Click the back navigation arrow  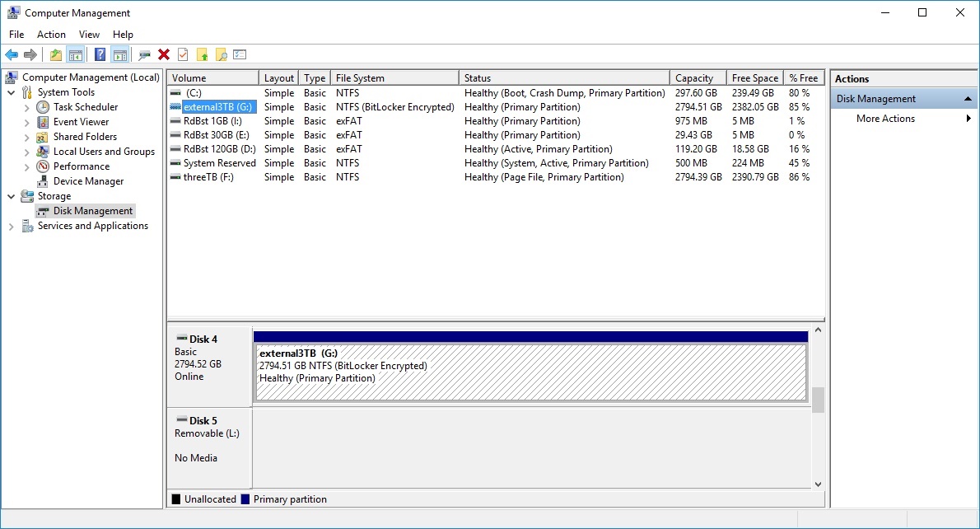click(12, 54)
